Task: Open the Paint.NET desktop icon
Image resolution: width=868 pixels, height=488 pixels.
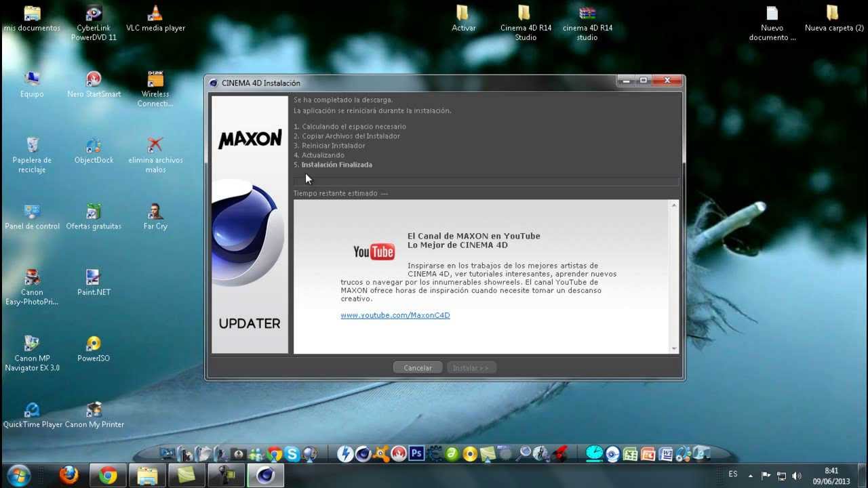Action: tap(94, 283)
